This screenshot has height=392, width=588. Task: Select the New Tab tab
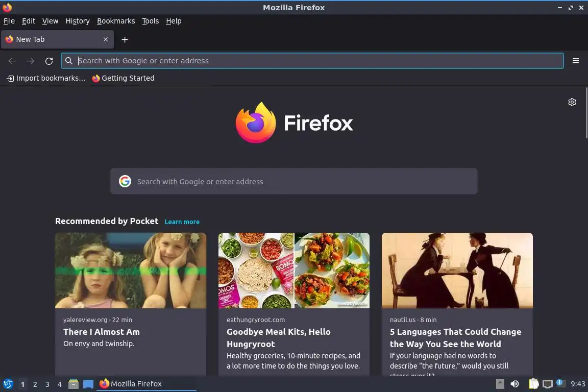click(x=57, y=39)
